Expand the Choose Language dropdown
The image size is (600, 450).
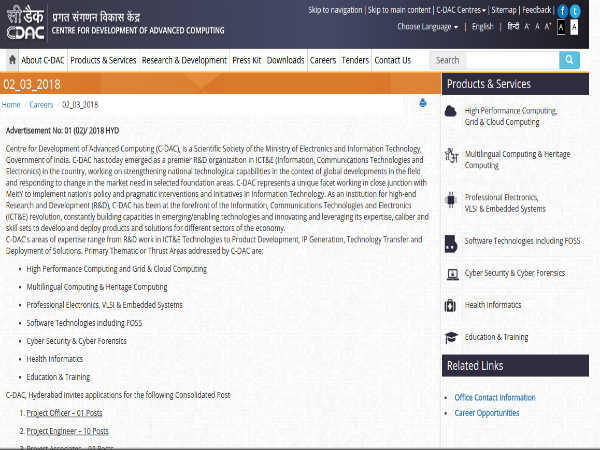click(x=427, y=27)
